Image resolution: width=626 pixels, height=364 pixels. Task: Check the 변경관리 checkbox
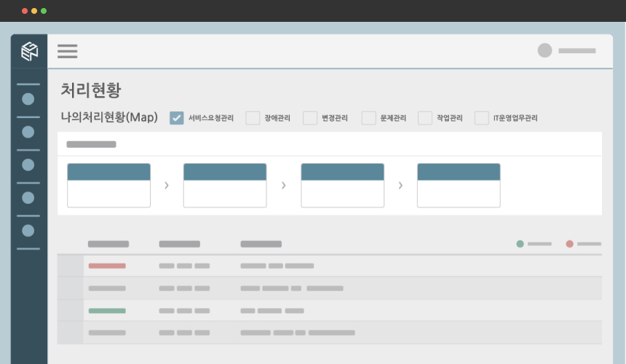click(x=310, y=118)
